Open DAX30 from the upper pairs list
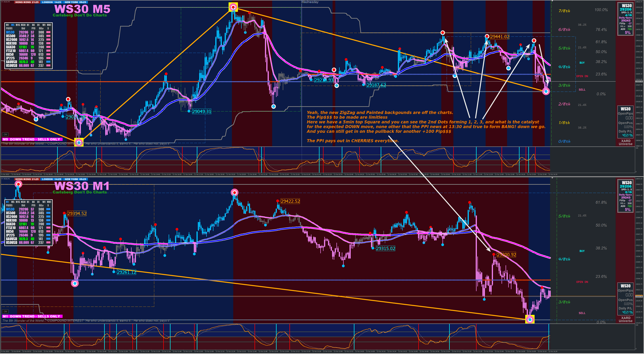 point(11,47)
